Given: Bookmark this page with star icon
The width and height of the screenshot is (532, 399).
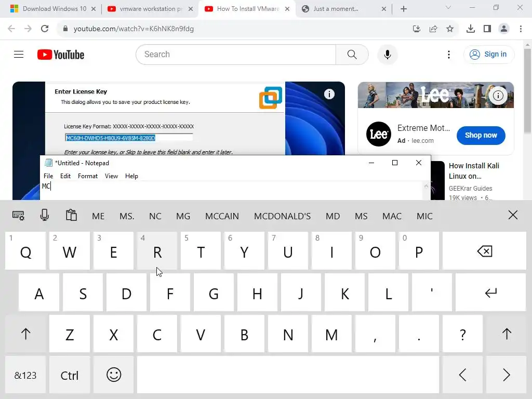Looking at the screenshot, I should [449, 29].
